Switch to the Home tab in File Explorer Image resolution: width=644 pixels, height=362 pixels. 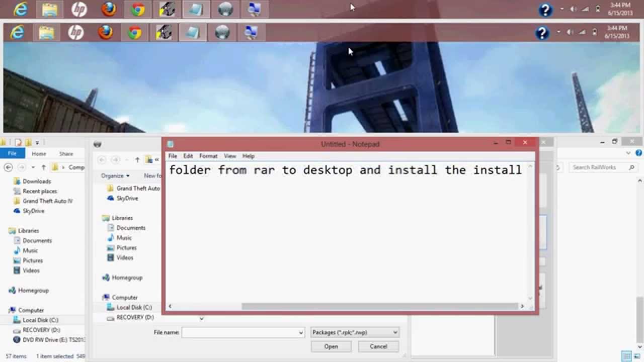[x=39, y=154]
